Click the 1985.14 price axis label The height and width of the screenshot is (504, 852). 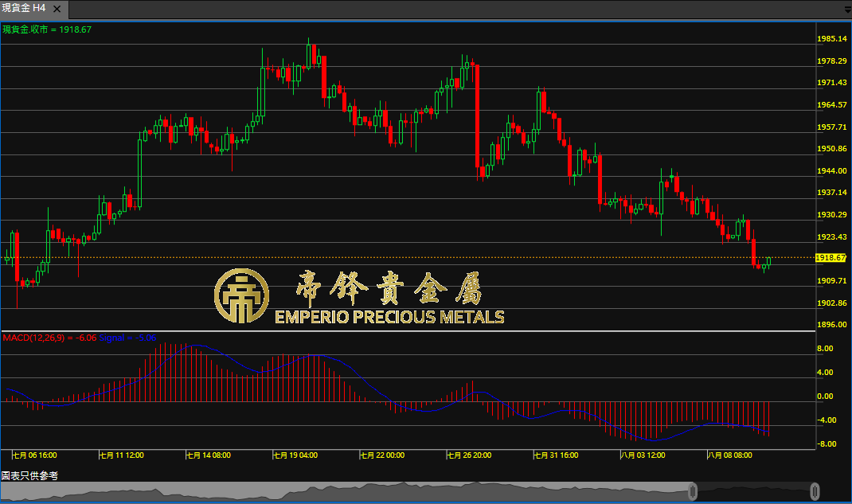(x=832, y=38)
